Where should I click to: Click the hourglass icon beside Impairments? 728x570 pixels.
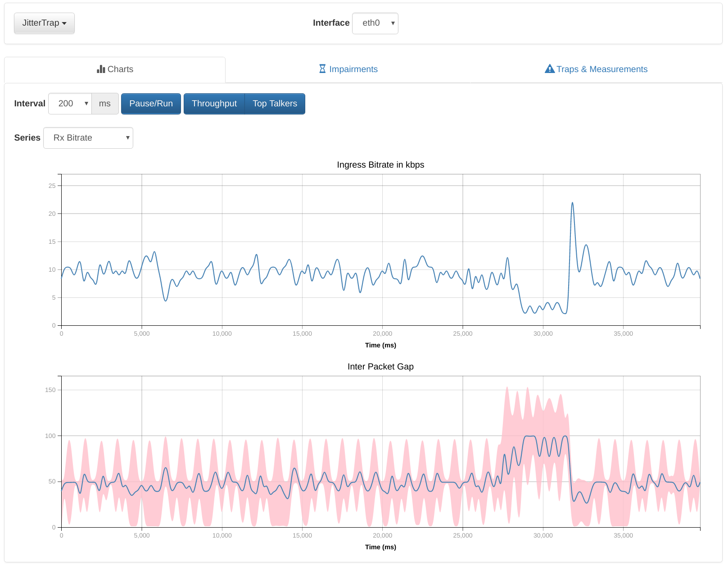pyautogui.click(x=322, y=68)
